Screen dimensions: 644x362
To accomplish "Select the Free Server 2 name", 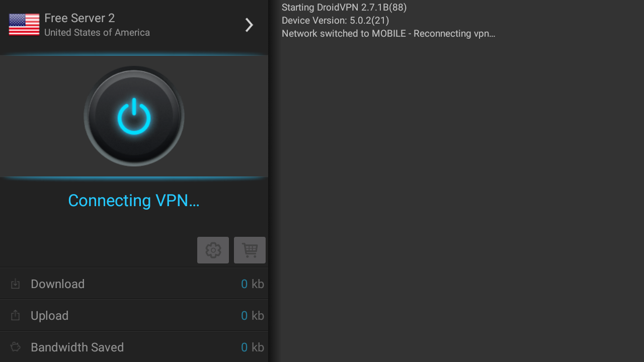I will [x=79, y=18].
